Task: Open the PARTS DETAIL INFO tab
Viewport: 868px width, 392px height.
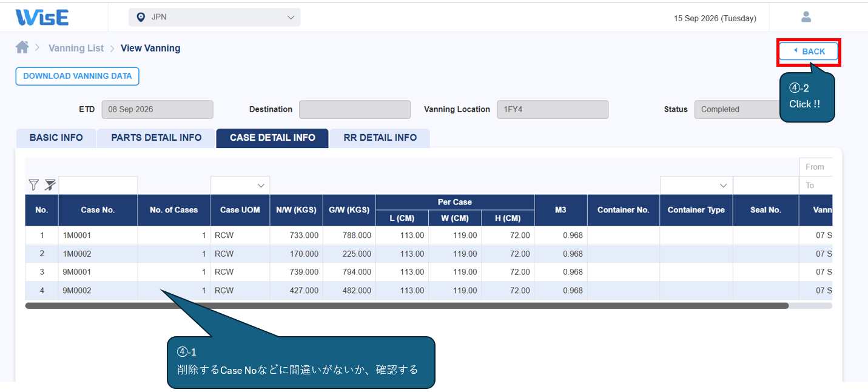Action: tap(156, 138)
